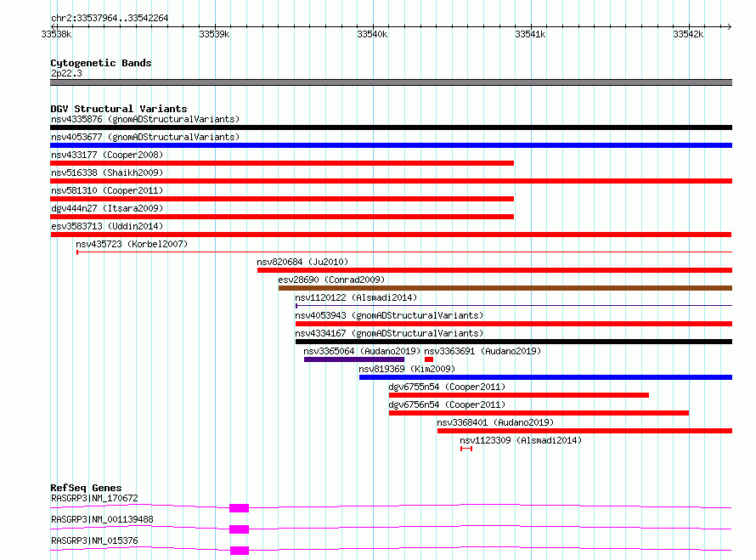Select the black nsv4335876 variant bar

point(391,127)
